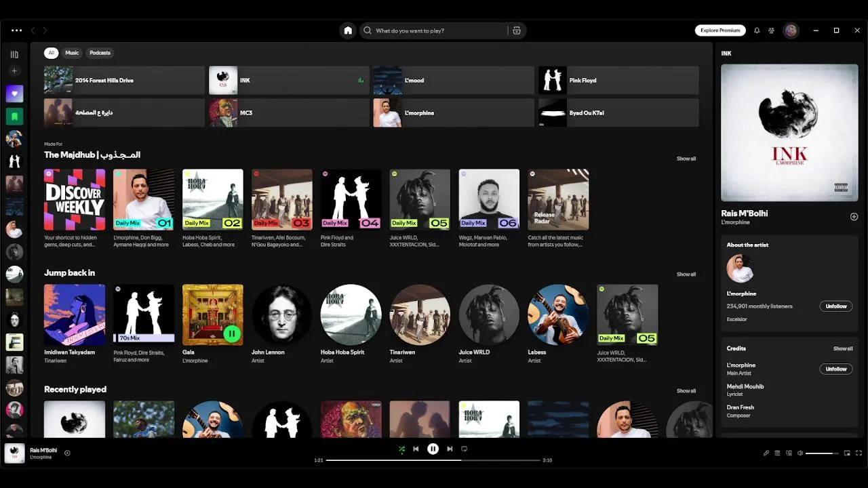Open The Majdhub section heading

92,155
